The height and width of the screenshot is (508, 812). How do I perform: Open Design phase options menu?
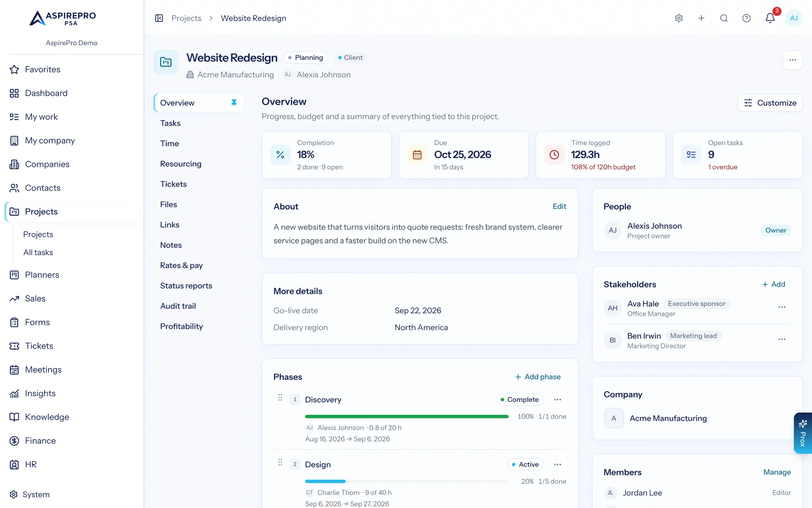557,465
